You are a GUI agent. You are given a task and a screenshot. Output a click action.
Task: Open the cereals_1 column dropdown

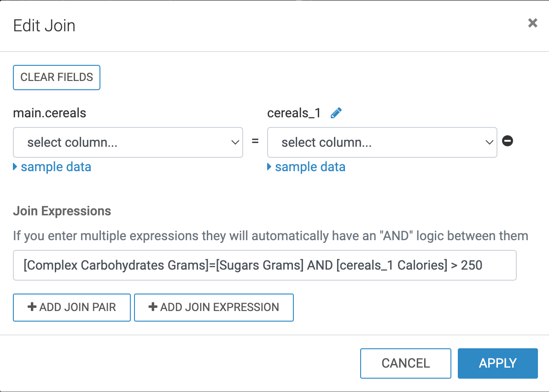pos(382,143)
